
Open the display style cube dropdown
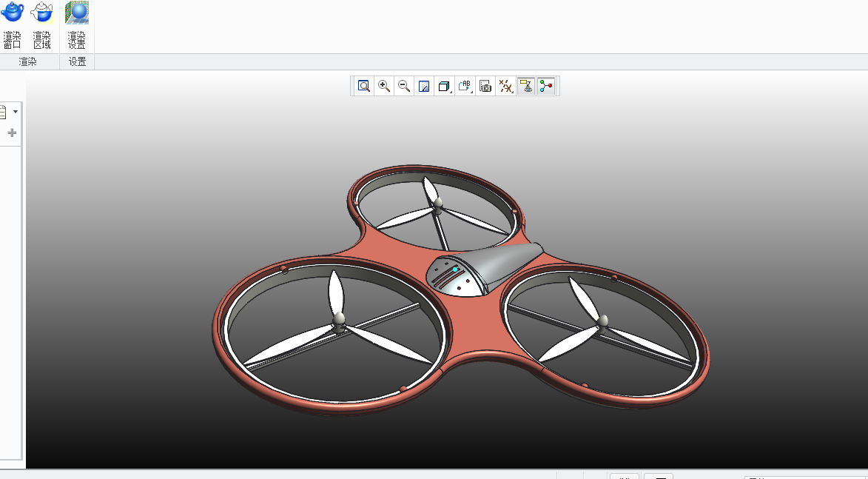click(445, 86)
